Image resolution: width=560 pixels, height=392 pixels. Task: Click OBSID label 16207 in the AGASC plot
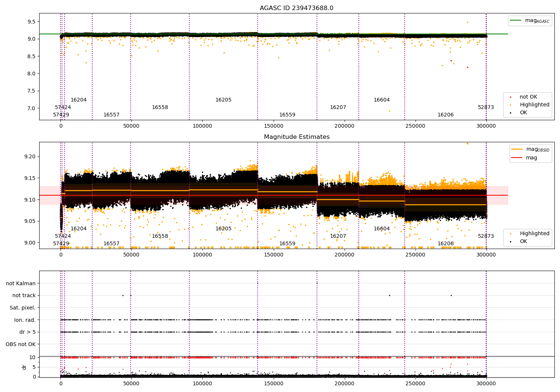tap(338, 108)
